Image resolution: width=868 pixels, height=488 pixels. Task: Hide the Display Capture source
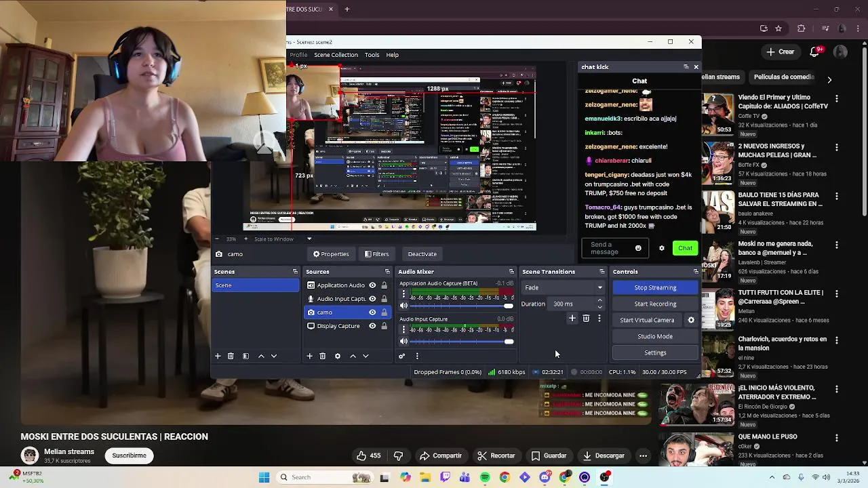coord(372,326)
